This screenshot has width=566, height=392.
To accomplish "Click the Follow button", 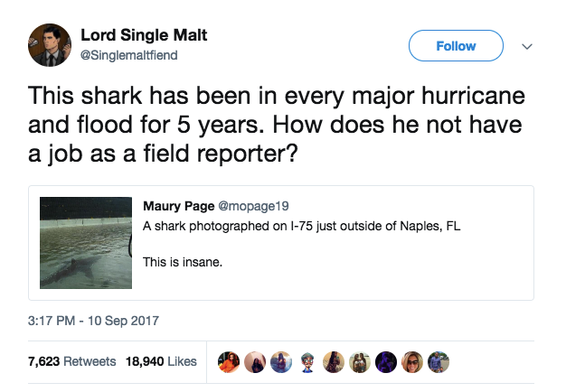I will coord(456,46).
